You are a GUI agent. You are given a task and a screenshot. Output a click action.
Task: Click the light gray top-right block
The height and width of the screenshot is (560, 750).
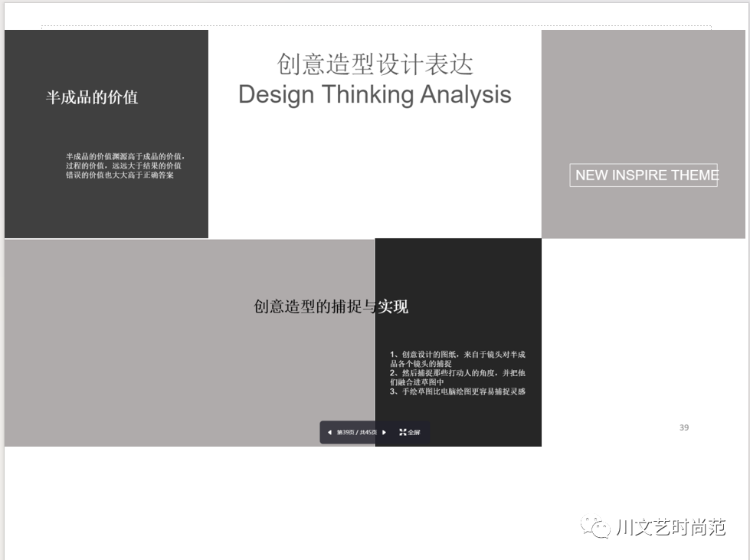tap(643, 92)
